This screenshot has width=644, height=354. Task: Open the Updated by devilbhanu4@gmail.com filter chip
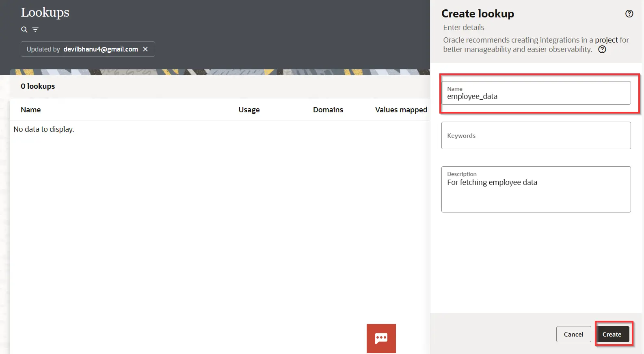point(82,49)
